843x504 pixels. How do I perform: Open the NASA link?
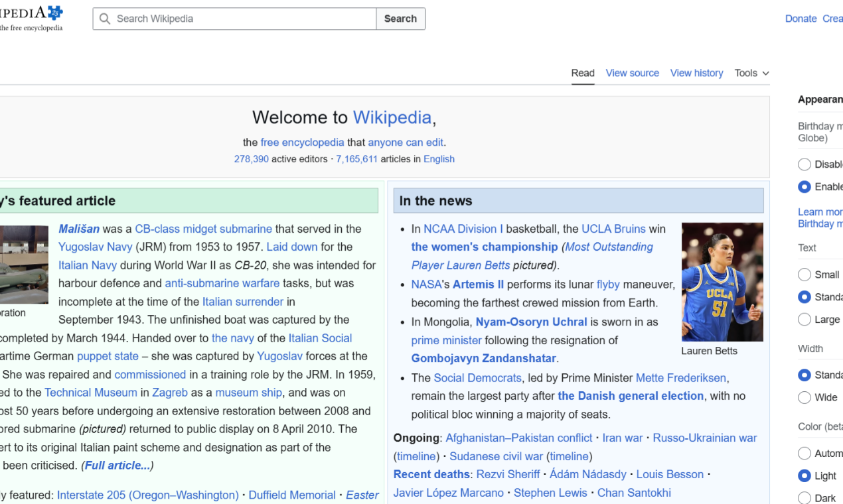pos(426,284)
